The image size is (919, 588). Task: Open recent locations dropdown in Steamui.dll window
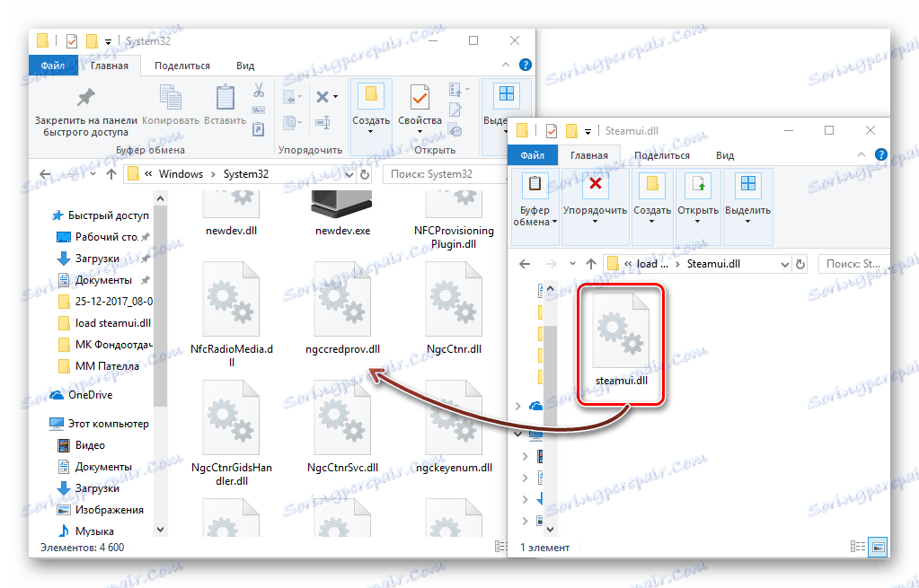pos(572,264)
